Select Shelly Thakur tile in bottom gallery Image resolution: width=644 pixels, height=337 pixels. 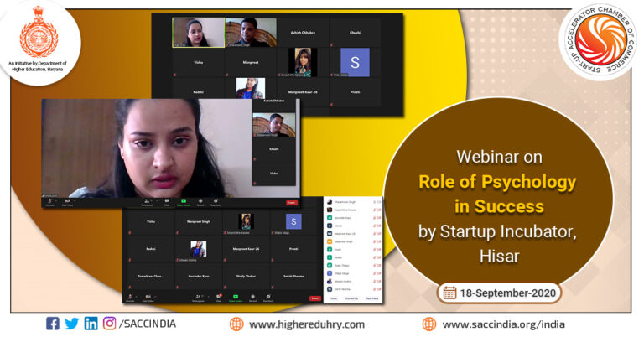[246, 277]
